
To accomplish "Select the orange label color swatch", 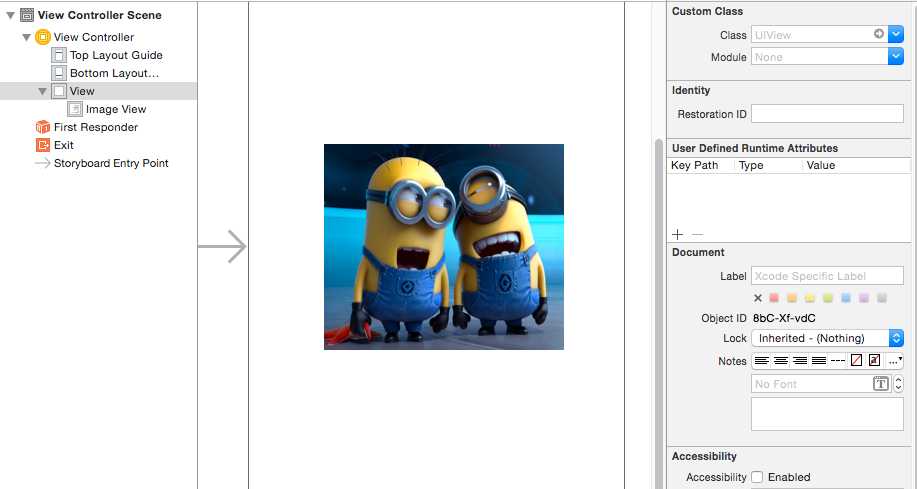I will click(x=792, y=298).
